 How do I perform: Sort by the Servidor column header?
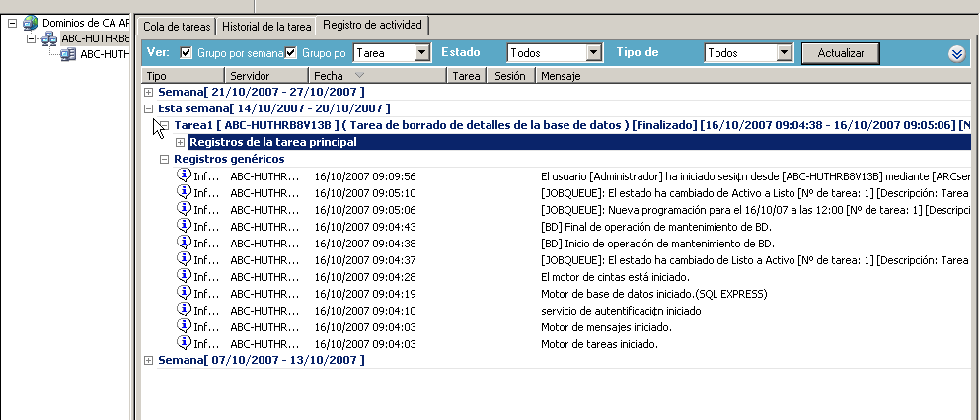[x=266, y=76]
